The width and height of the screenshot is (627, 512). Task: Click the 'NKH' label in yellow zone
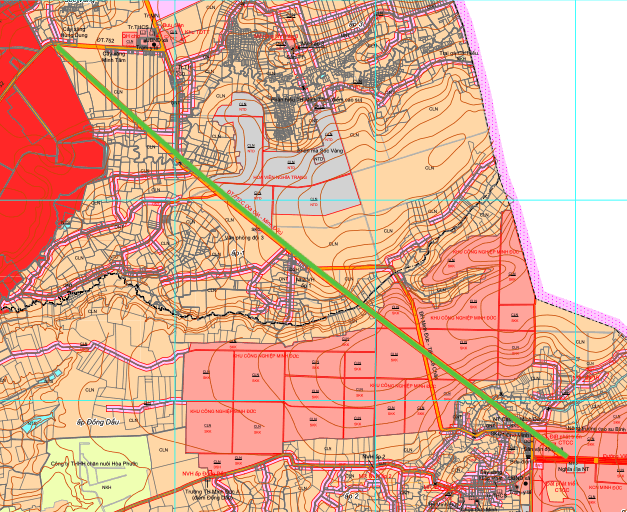click(x=106, y=487)
